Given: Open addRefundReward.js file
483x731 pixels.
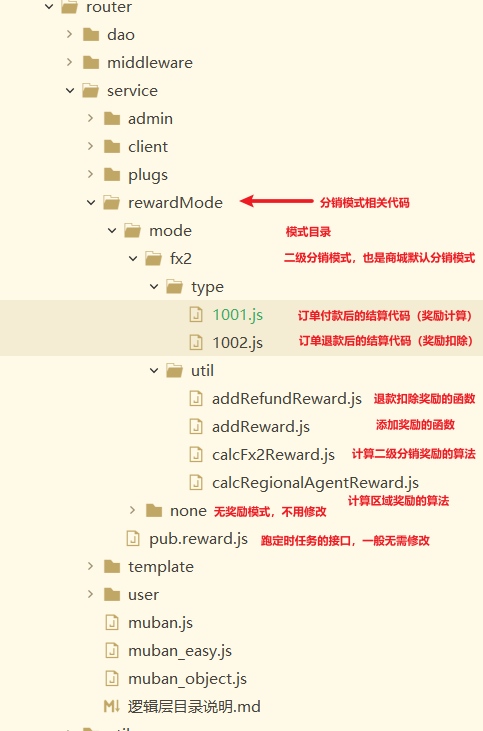Looking at the screenshot, I should [287, 399].
